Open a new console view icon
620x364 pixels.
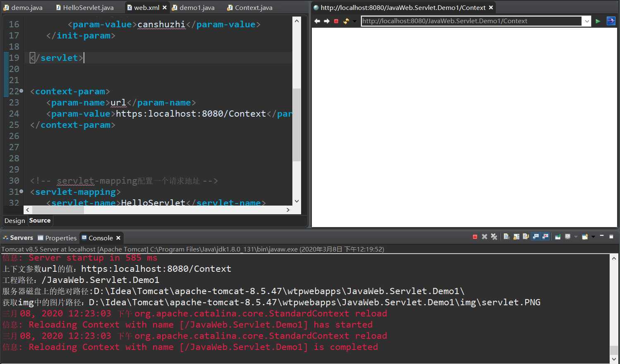[585, 237]
